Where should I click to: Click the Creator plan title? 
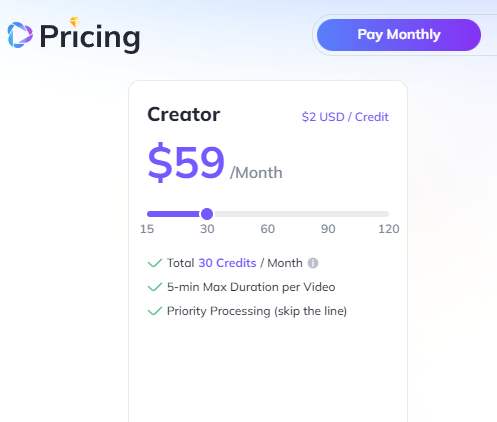(184, 114)
